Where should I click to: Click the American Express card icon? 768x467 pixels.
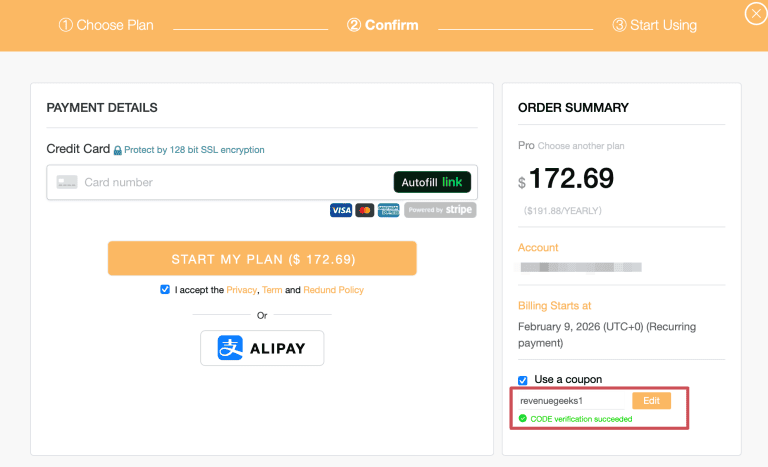[389, 210]
